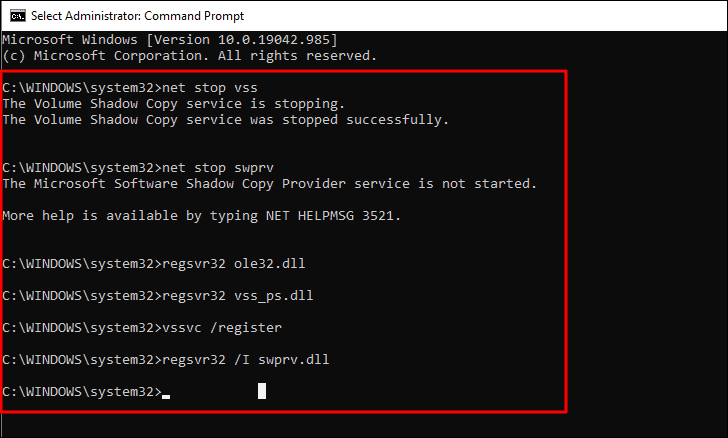Image resolution: width=728 pixels, height=438 pixels.
Task: Click the Command Prompt icon in title bar
Action: click(18, 16)
